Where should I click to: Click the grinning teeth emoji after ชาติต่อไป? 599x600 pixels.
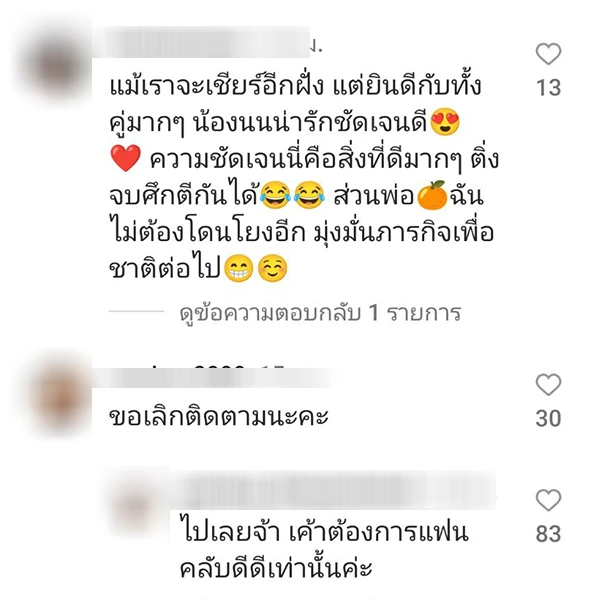(x=238, y=268)
